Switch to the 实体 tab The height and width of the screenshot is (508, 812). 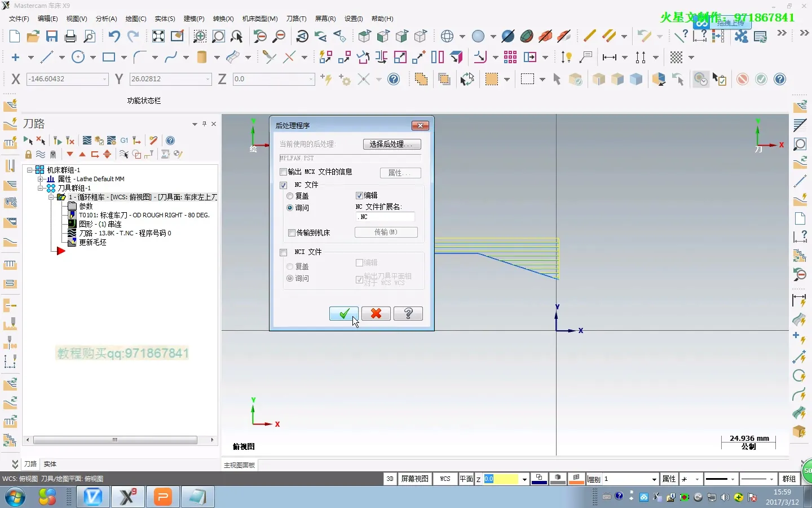click(50, 464)
